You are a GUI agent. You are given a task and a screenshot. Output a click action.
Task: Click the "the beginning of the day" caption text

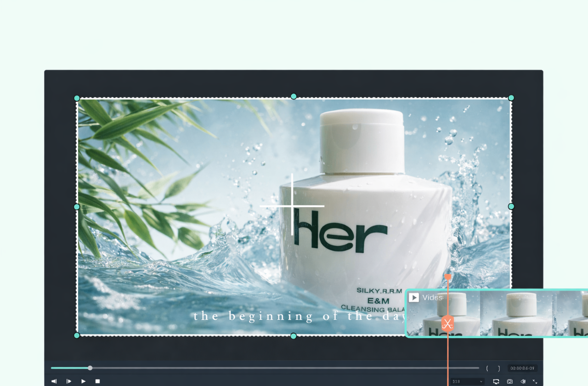pos(300,316)
